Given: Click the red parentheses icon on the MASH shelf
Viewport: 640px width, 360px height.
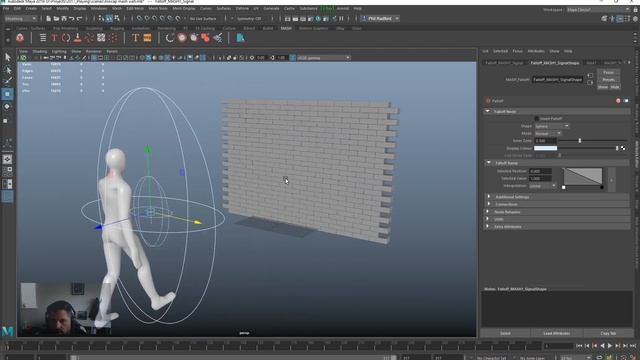Looking at the screenshot, I should click(66, 38).
